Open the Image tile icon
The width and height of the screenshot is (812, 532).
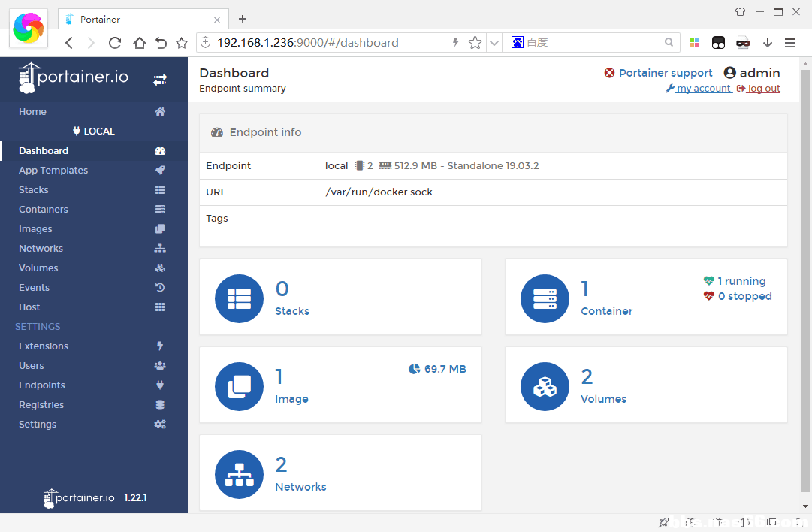[x=239, y=386]
